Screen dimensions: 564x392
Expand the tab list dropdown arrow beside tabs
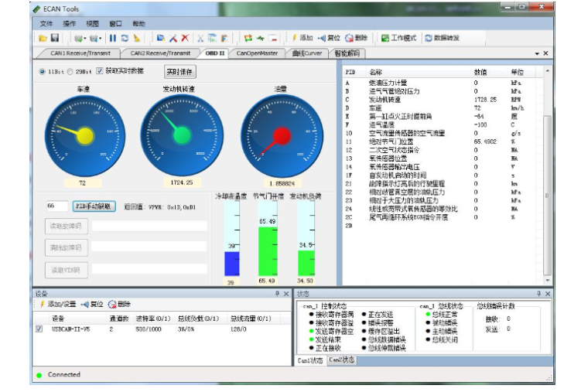[x=537, y=53]
